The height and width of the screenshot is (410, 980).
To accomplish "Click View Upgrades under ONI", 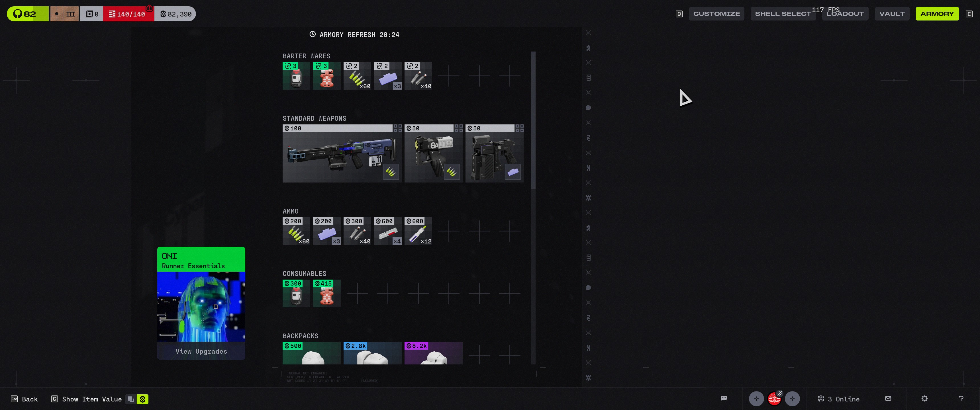I will [201, 351].
